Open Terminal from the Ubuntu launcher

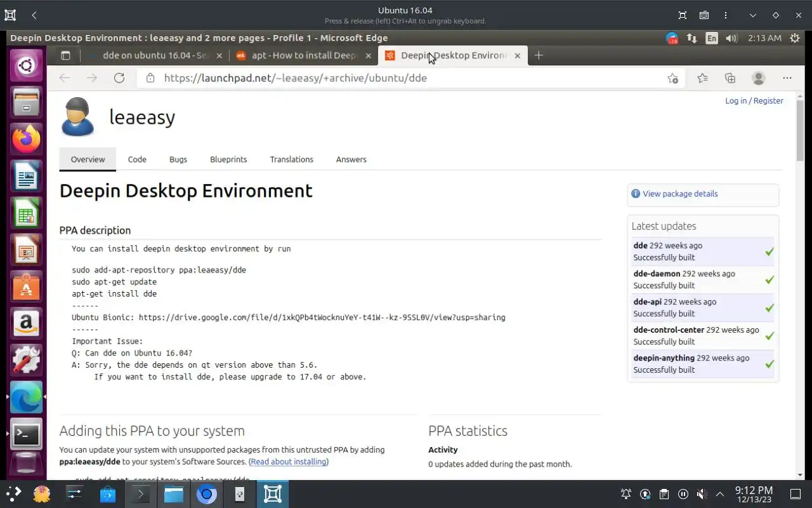click(x=26, y=434)
